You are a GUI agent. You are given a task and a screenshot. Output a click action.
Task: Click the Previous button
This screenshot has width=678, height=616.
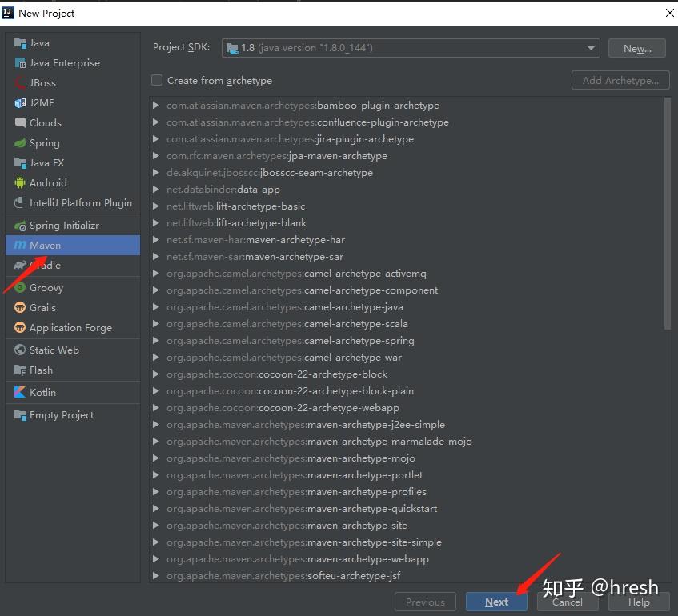point(425,602)
